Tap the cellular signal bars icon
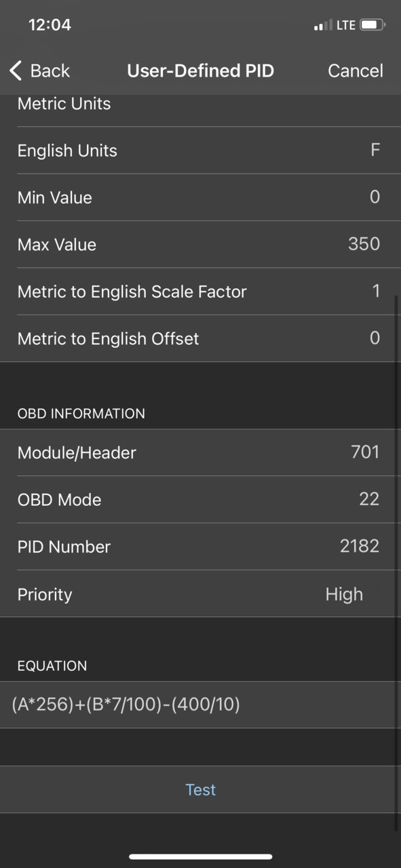 pyautogui.click(x=323, y=26)
